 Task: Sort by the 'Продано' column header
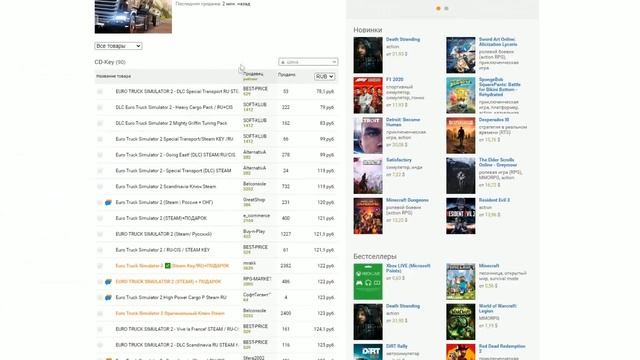pyautogui.click(x=287, y=75)
